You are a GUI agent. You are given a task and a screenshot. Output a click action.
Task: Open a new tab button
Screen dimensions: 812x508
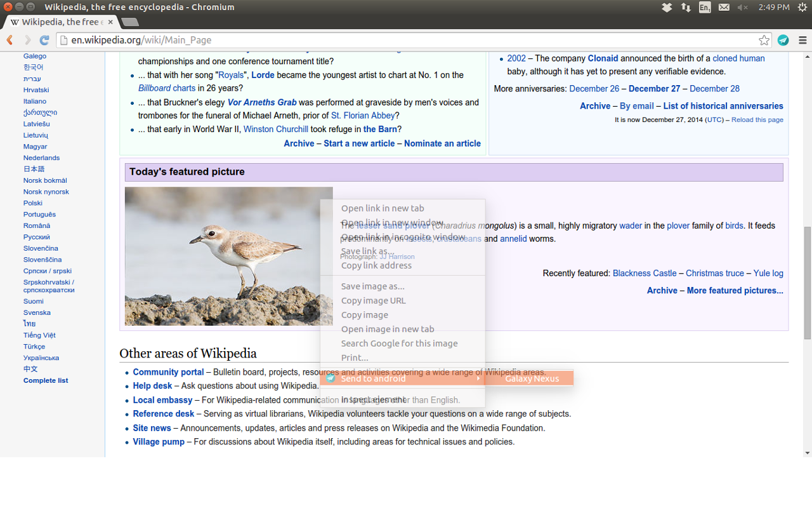click(129, 22)
